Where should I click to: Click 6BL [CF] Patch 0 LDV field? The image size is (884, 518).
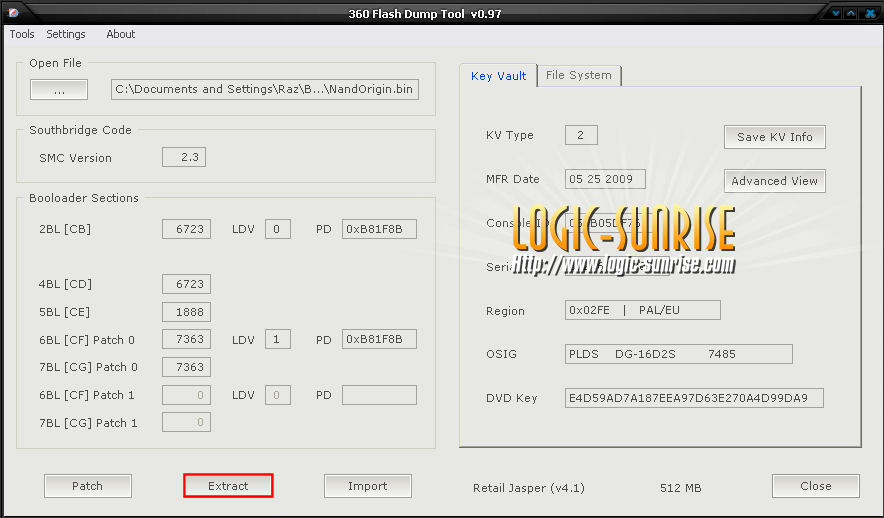[277, 339]
